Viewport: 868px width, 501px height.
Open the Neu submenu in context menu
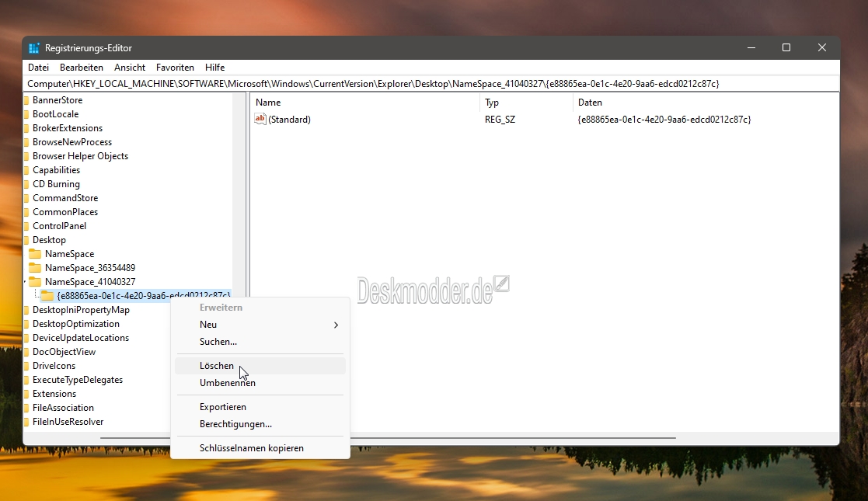pyautogui.click(x=260, y=325)
